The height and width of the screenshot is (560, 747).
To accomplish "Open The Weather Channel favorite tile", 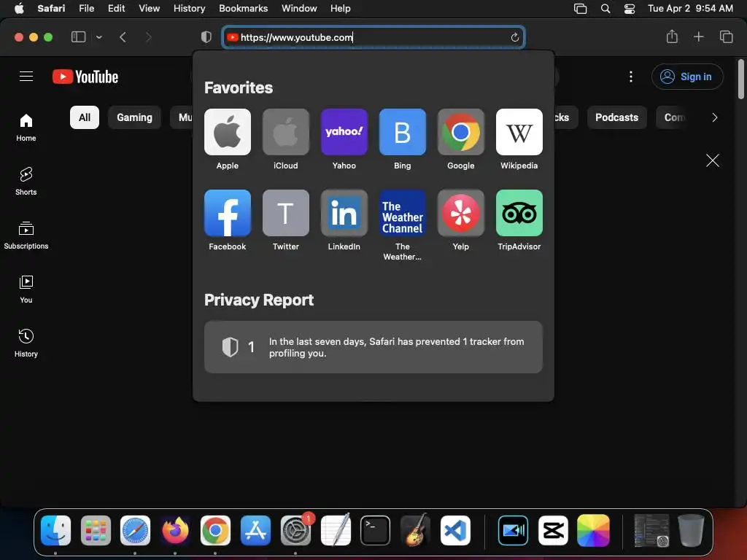I will 403,213.
